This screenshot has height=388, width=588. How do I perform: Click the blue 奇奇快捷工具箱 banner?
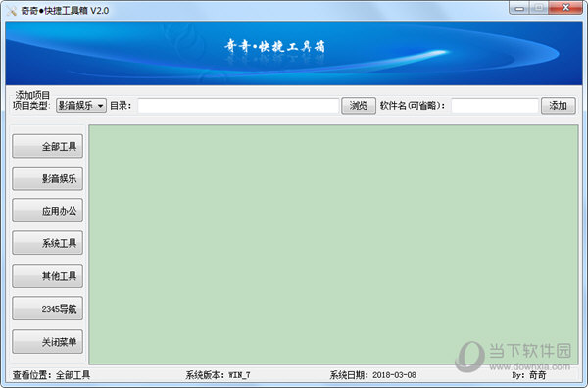click(x=294, y=53)
